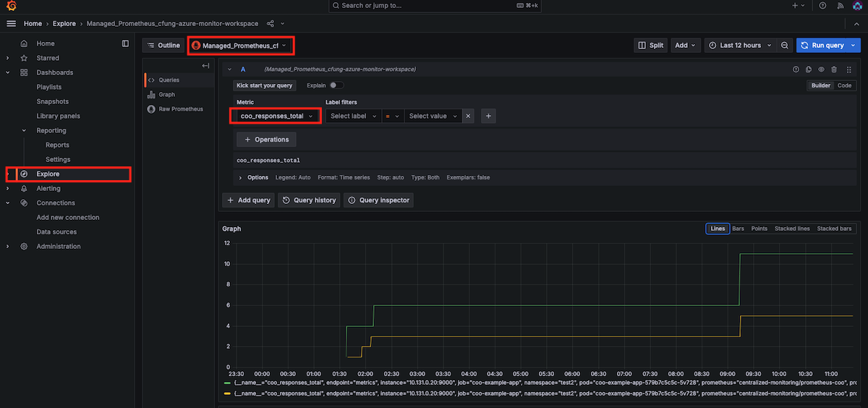Open Data sources under Connections

tap(56, 231)
